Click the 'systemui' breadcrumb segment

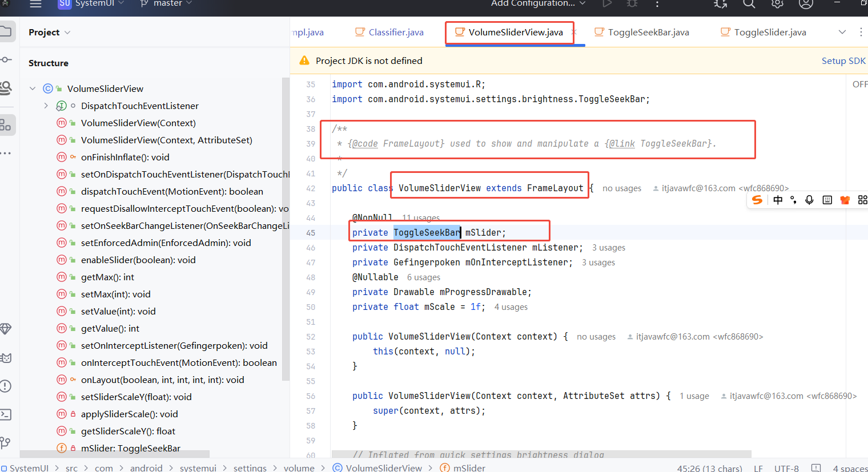pyautogui.click(x=198, y=468)
